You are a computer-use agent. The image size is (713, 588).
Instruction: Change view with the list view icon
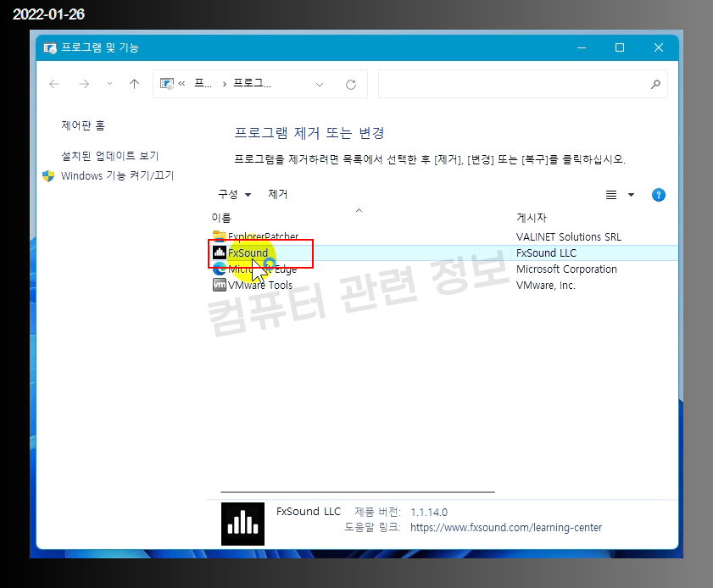click(x=611, y=195)
